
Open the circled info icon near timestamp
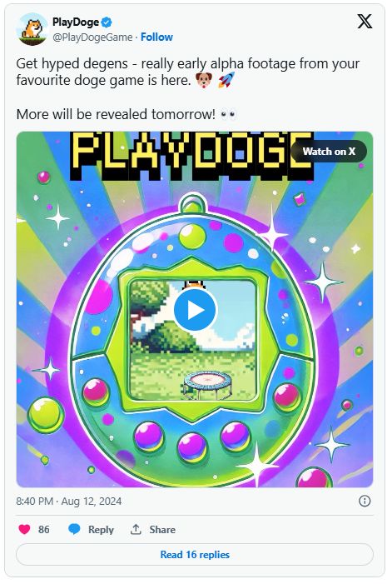(365, 501)
